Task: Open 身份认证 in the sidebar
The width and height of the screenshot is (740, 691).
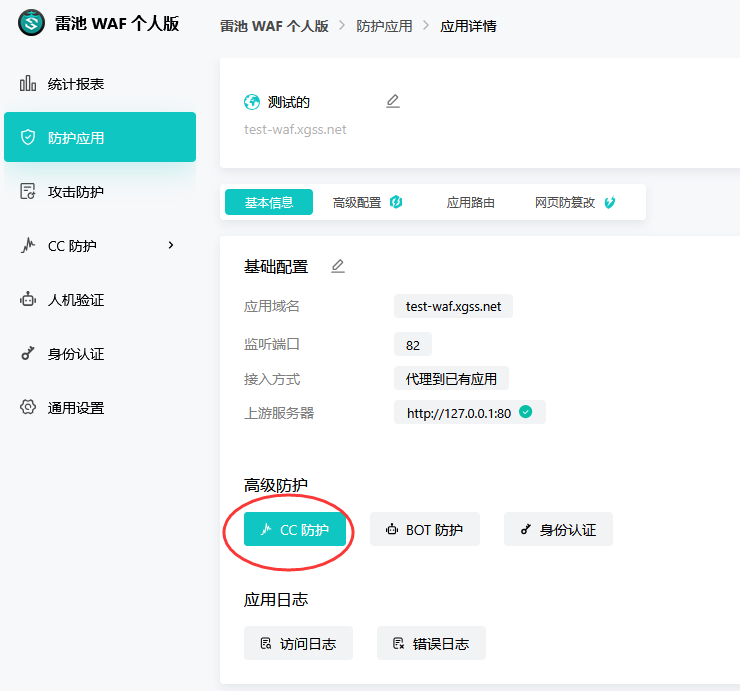Action: coord(75,354)
